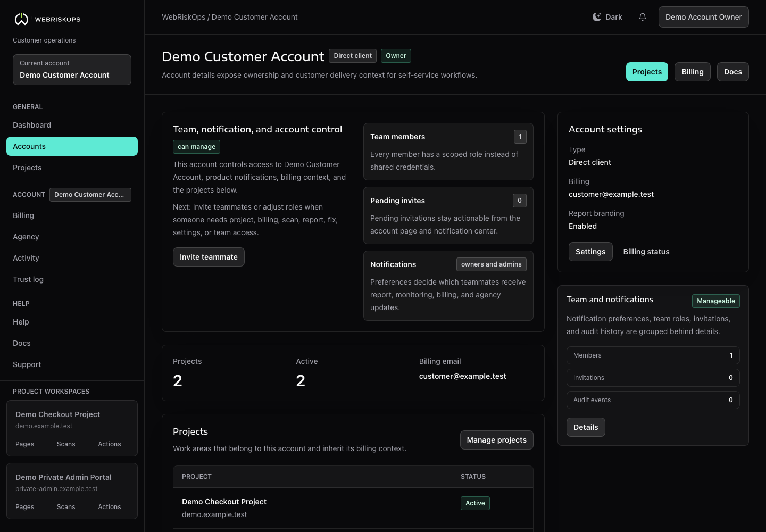Open the Team members card
The image size is (766, 532).
448,152
